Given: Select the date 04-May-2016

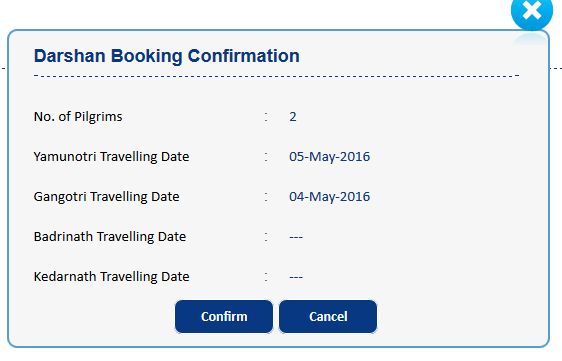Looking at the screenshot, I should coord(330,197).
